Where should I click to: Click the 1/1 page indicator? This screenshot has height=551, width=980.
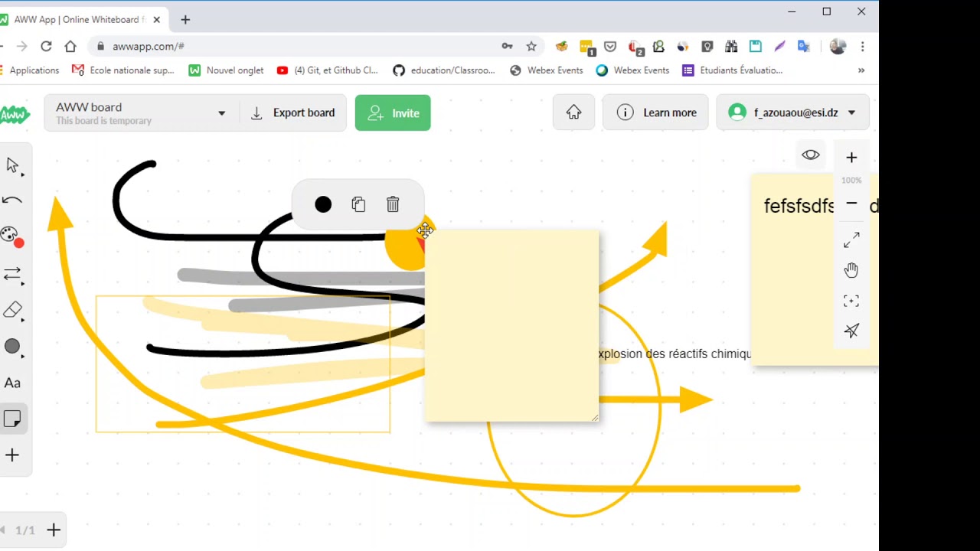tap(25, 530)
